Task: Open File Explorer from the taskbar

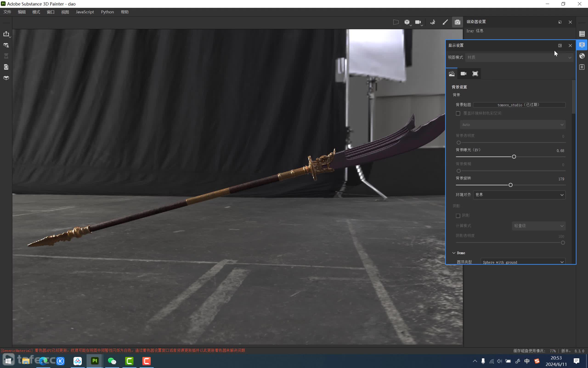Action: click(26, 361)
